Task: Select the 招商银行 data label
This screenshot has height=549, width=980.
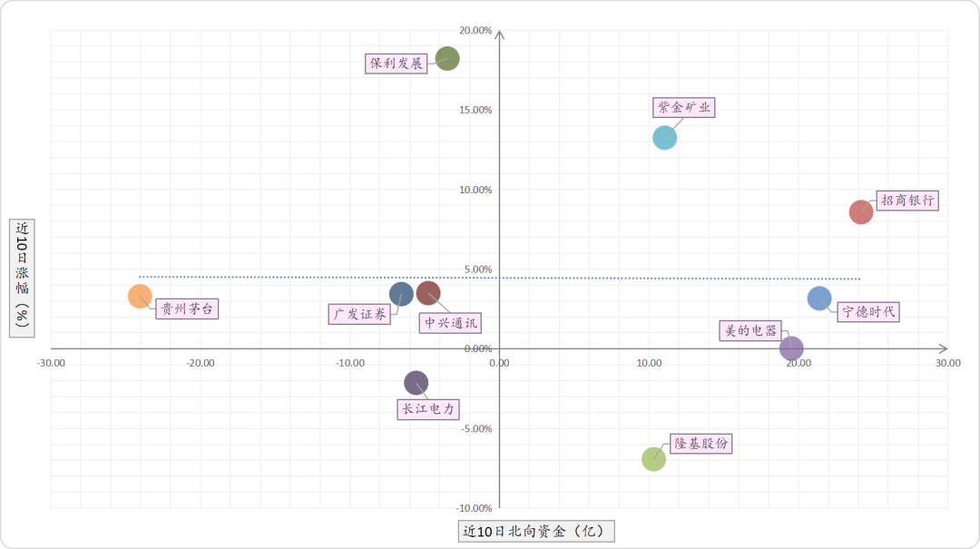Action: click(906, 201)
